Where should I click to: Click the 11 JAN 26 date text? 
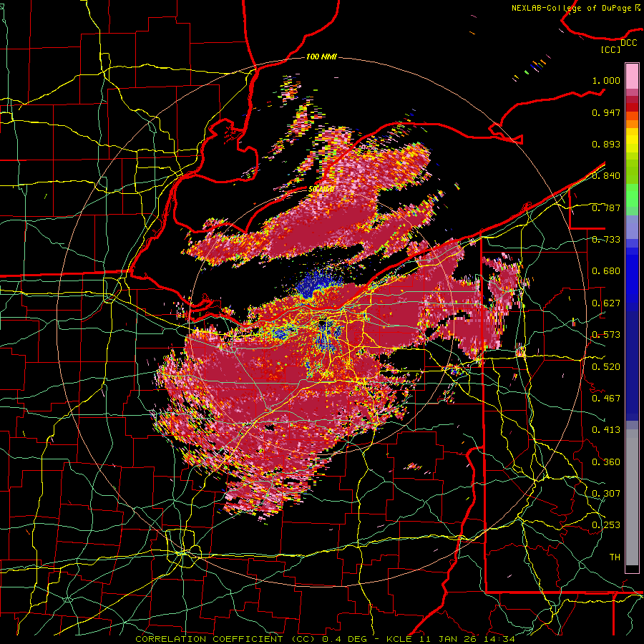(x=449, y=639)
